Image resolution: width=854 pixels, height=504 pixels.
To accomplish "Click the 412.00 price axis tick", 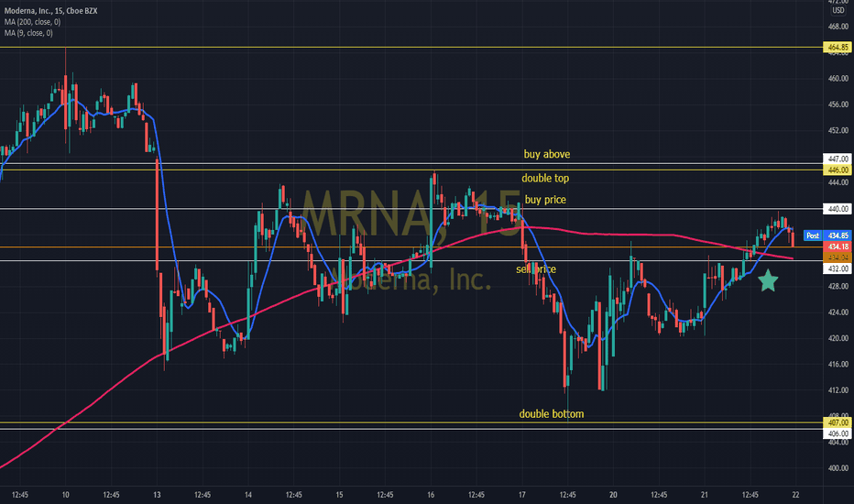I will [838, 390].
